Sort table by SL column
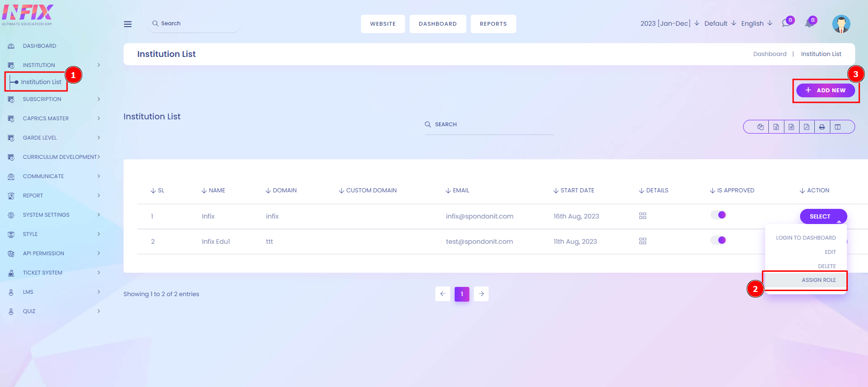This screenshot has height=387, width=868. [157, 191]
